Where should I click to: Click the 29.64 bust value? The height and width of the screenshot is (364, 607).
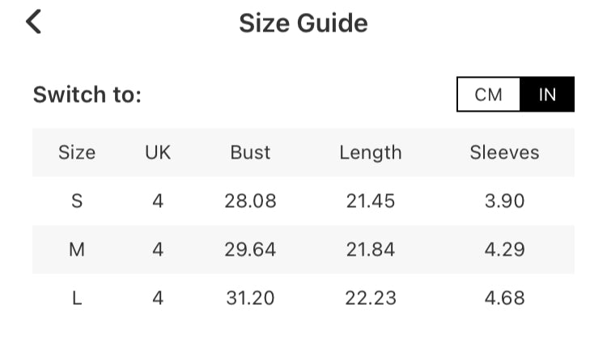[x=250, y=249]
